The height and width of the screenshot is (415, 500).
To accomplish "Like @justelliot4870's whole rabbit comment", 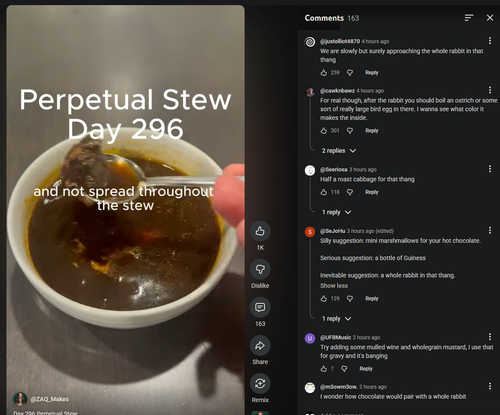I will click(324, 72).
